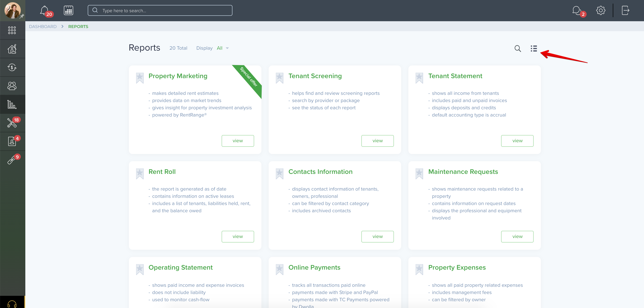This screenshot has height=308, width=644.
Task: Open the sidebar icon with 9 badge
Action: point(12,160)
